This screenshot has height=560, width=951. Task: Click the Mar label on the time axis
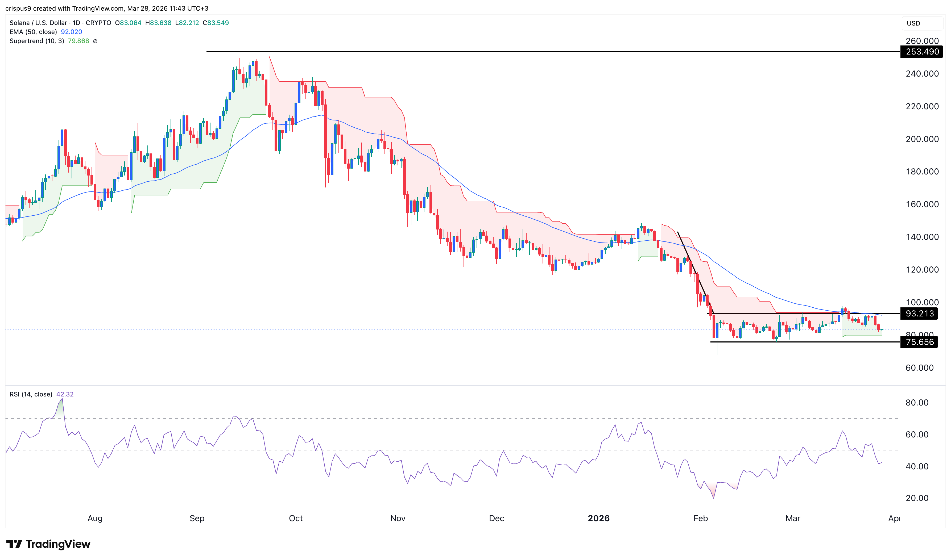coord(793,518)
